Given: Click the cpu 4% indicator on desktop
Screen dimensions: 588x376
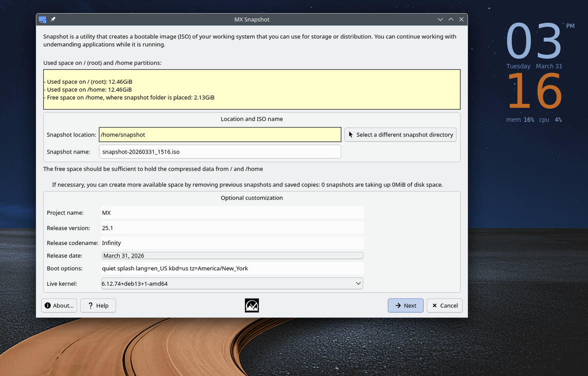Looking at the screenshot, I should (550, 120).
